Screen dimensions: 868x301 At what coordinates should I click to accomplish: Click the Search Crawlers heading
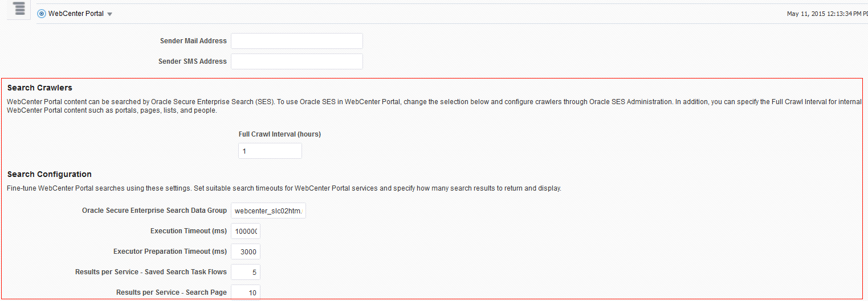point(40,88)
